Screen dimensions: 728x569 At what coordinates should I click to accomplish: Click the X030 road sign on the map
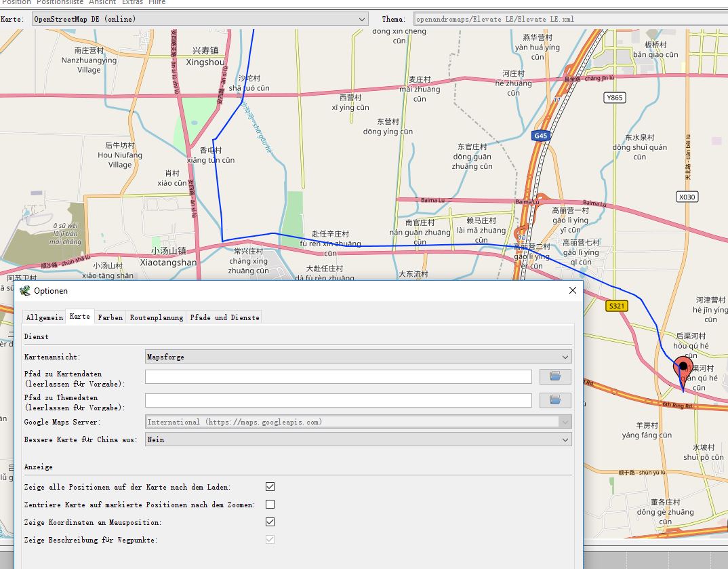(687, 197)
